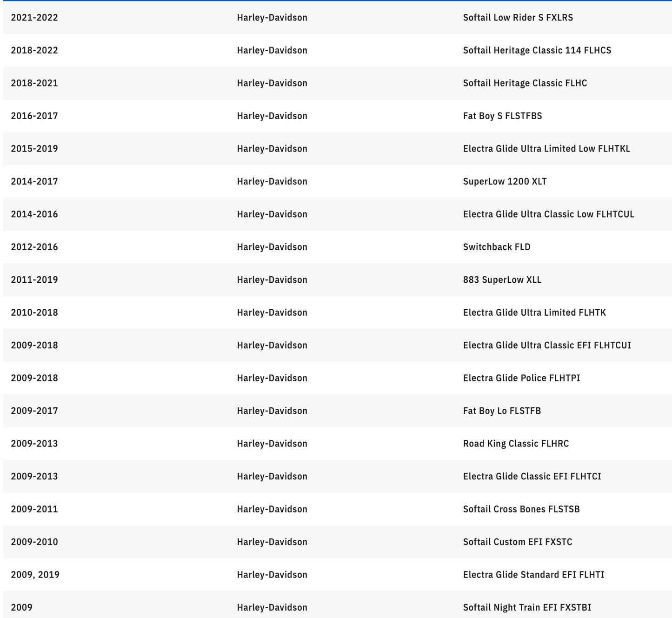Click 'Harley-Davidson' in the FLHTKL row

pyautogui.click(x=272, y=149)
